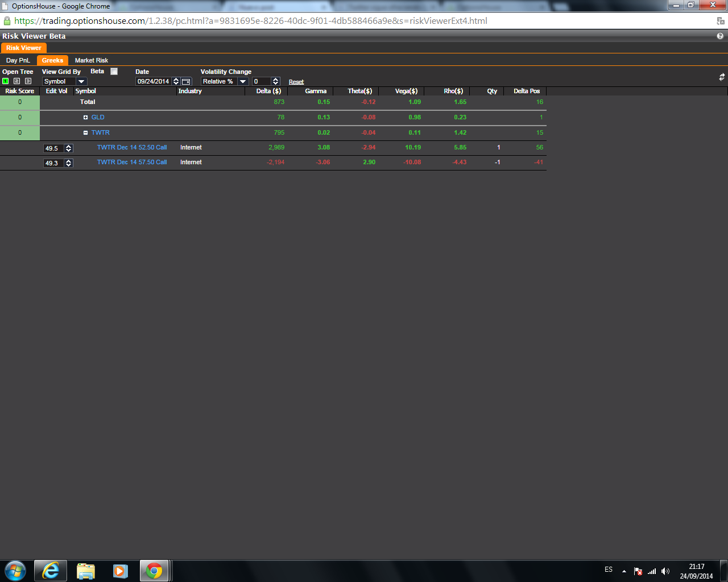Viewport: 728px width, 582px height.
Task: Expand the GLD tree row
Action: [86, 118]
